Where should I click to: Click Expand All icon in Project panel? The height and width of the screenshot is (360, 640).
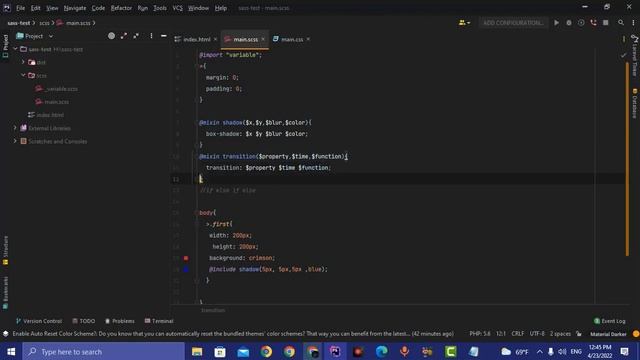[124, 36]
